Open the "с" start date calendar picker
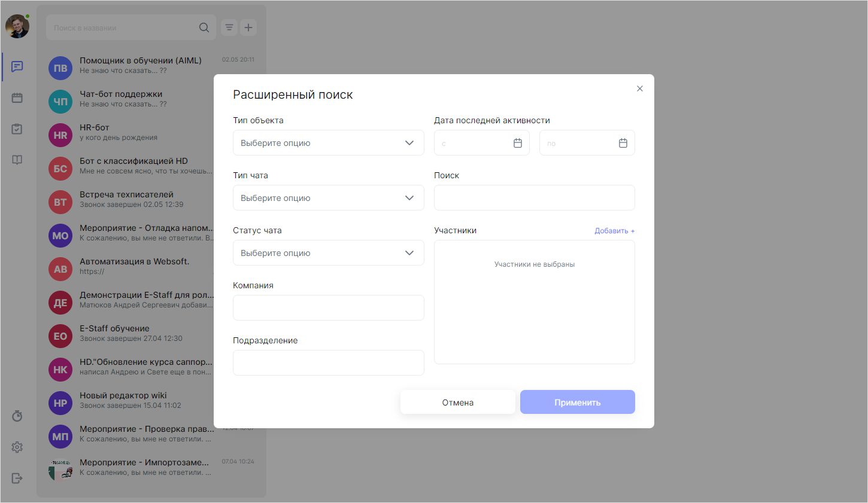The height and width of the screenshot is (503, 868). click(518, 143)
